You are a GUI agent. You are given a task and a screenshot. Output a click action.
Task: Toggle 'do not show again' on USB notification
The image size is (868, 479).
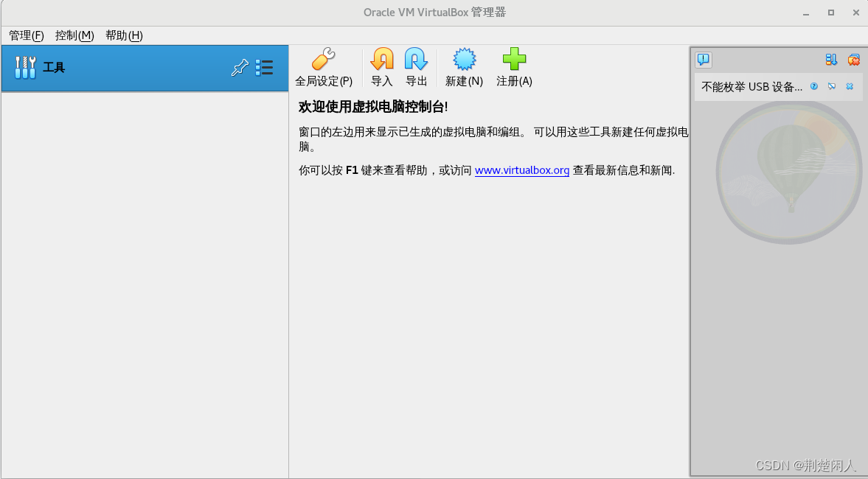coord(831,86)
